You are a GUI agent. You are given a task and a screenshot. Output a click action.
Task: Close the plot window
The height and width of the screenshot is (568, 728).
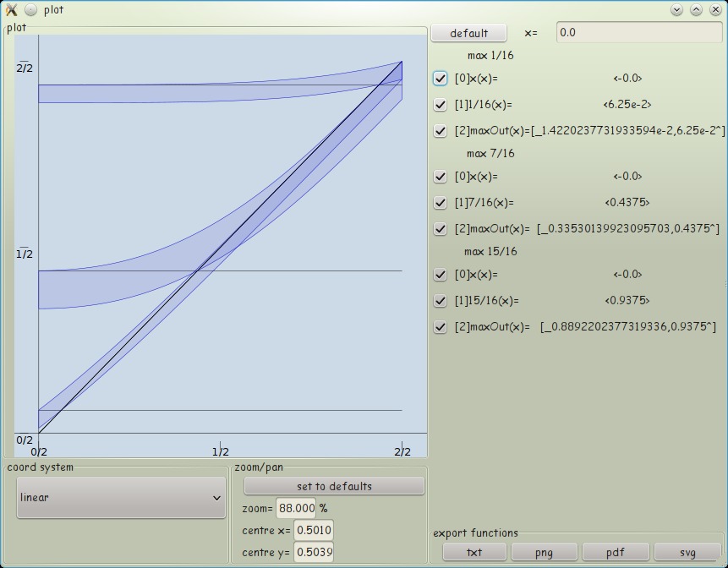pos(715,10)
